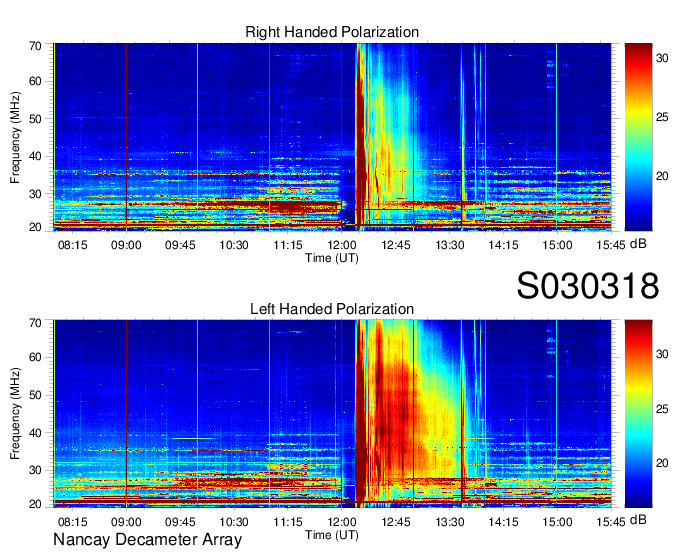Click Frequency (MHz) axis label of right-handed plot
Image resolution: width=680 pixels, height=552 pixels.
click(x=15, y=137)
